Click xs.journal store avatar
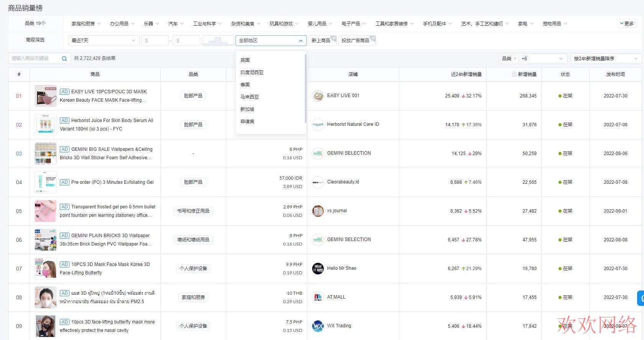644x340 pixels. [x=318, y=211]
